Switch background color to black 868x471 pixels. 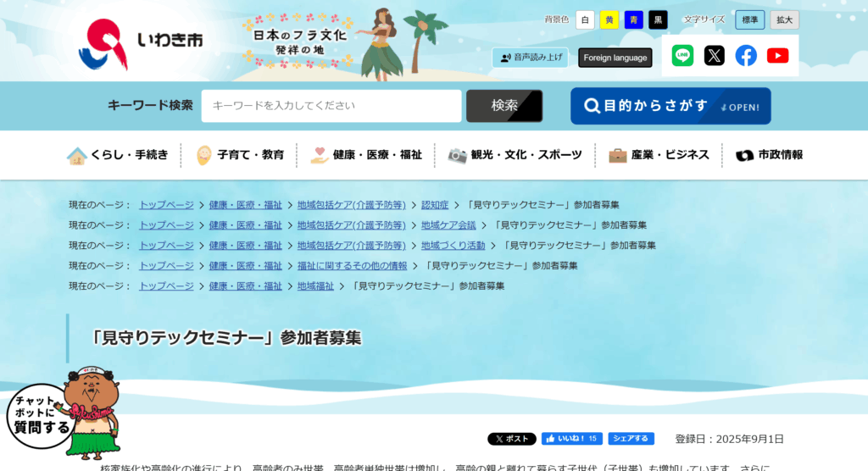[x=659, y=19]
